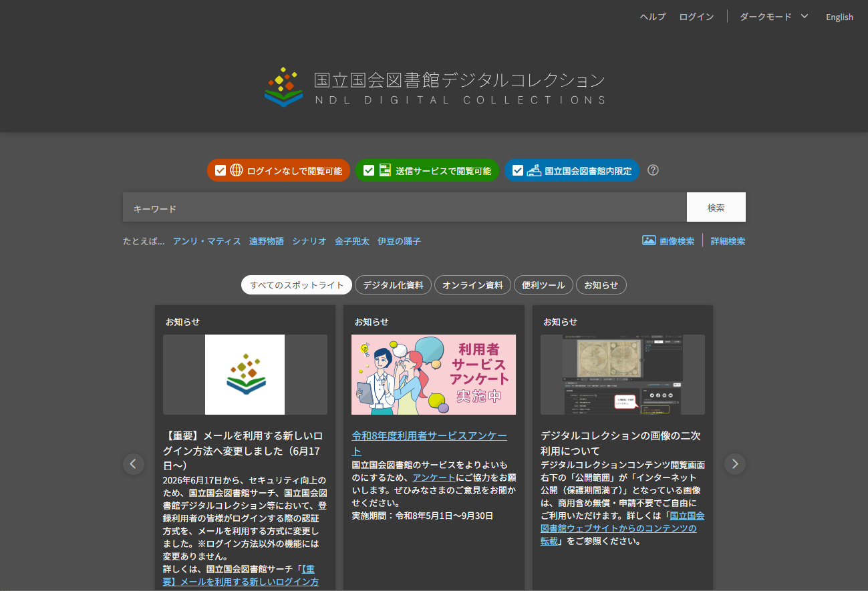This screenshot has width=868, height=591.
Task: Open 令和8年度利用者サービスアンケート link
Action: [429, 443]
